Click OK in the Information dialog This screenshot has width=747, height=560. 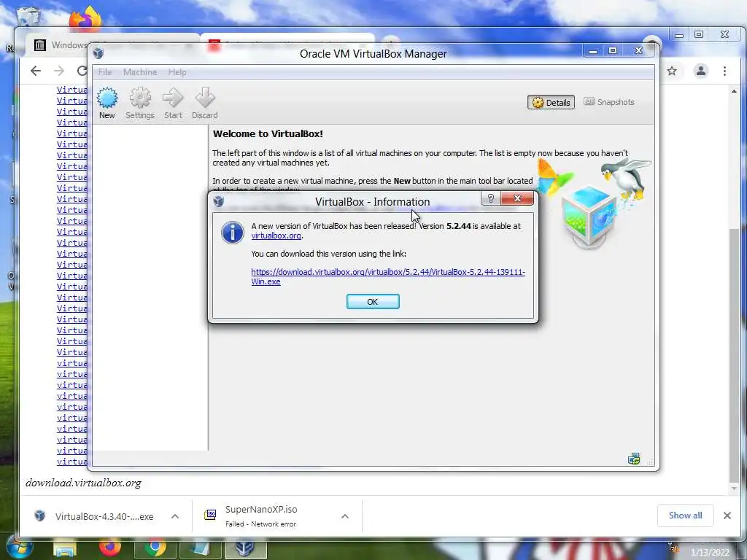point(373,301)
